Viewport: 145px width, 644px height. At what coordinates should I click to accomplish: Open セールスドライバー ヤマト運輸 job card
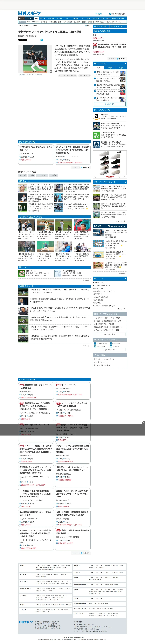[x=73, y=391]
